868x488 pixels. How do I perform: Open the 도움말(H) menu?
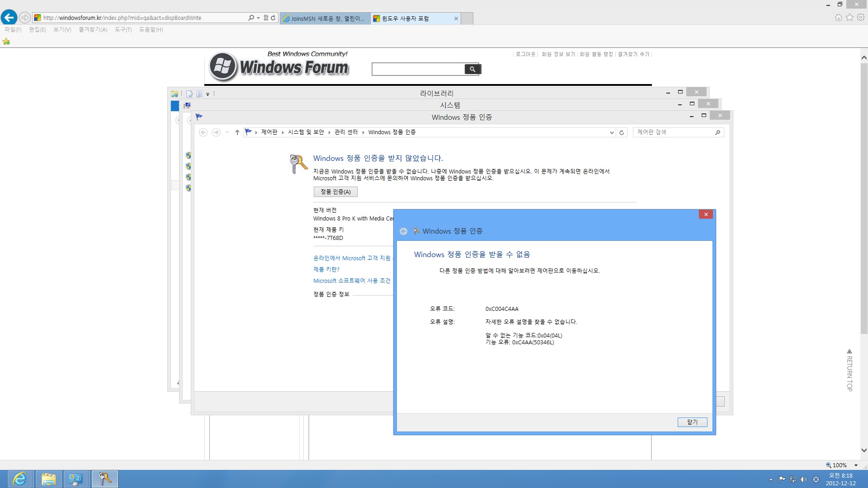pos(151,29)
